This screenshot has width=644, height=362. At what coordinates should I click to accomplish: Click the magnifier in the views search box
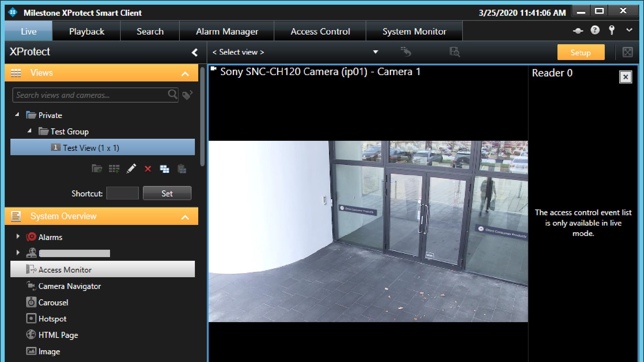pos(172,95)
